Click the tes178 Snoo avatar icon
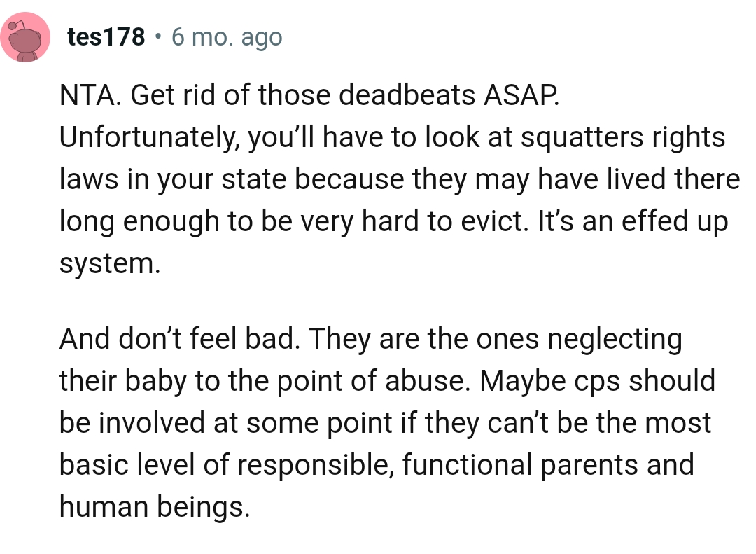756x554 pixels. (25, 38)
